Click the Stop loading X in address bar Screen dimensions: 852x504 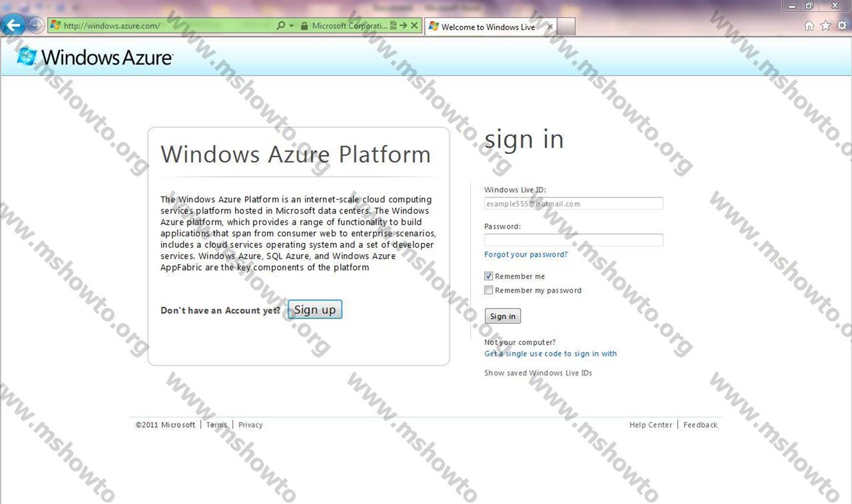414,26
